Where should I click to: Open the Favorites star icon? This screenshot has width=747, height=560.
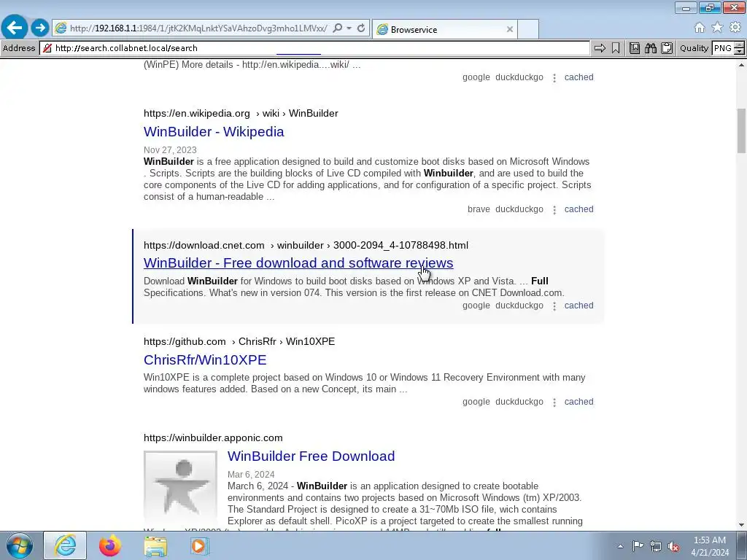[717, 28]
